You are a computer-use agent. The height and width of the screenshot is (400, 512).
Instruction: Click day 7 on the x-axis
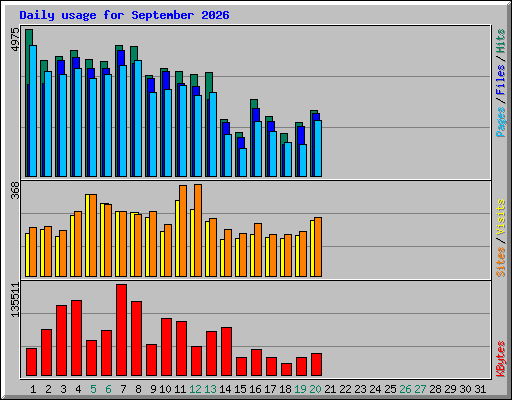point(123,389)
